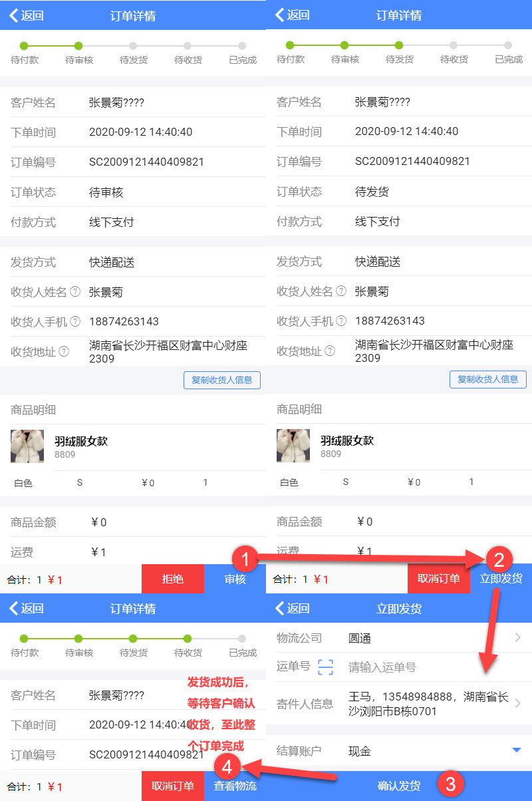
Task: Focus the 请输入运单号 input field
Action: point(426,667)
